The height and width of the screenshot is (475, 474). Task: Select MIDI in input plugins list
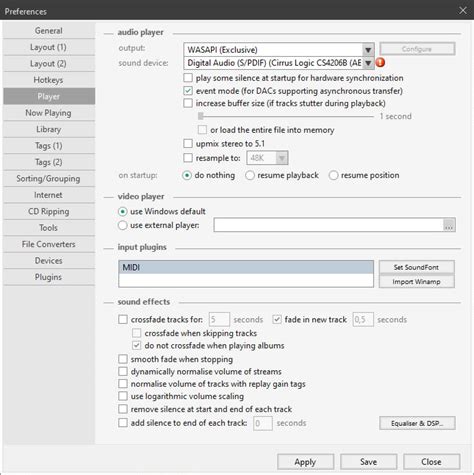click(x=246, y=267)
